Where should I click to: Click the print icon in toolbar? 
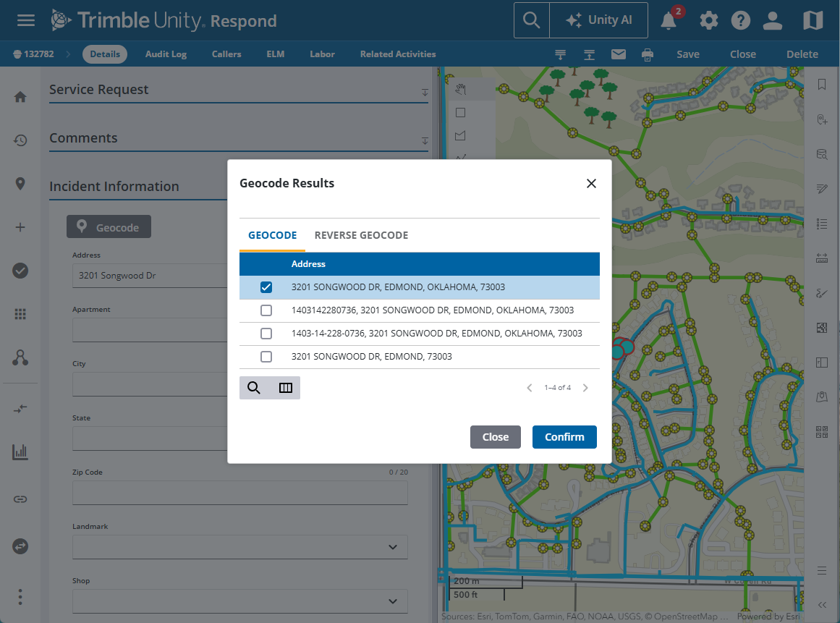point(648,54)
